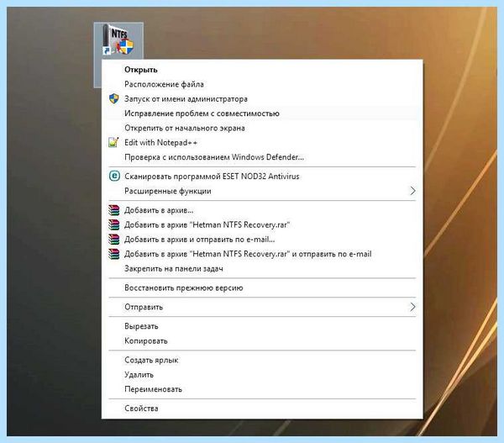Screen dimensions: 504x443
Task: Click the WinRAR icon beside Добавить в архив "Hetman NTFS Recovery.rar"
Action: click(x=113, y=224)
